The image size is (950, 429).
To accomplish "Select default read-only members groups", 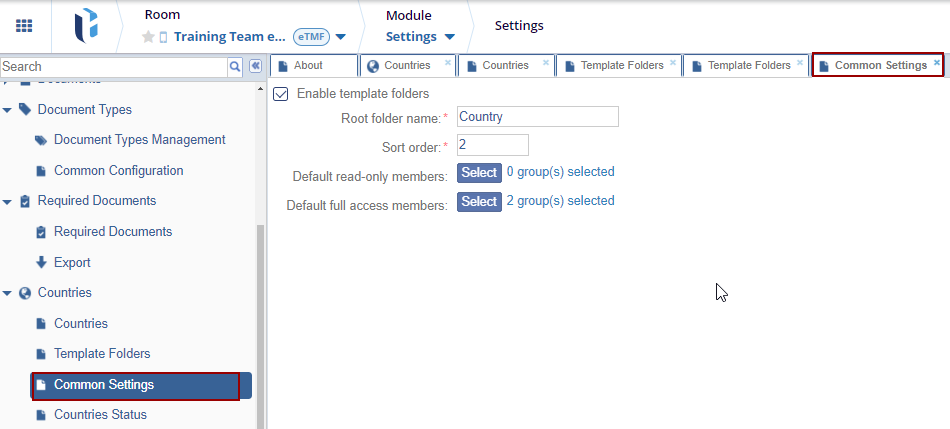I will coord(479,173).
